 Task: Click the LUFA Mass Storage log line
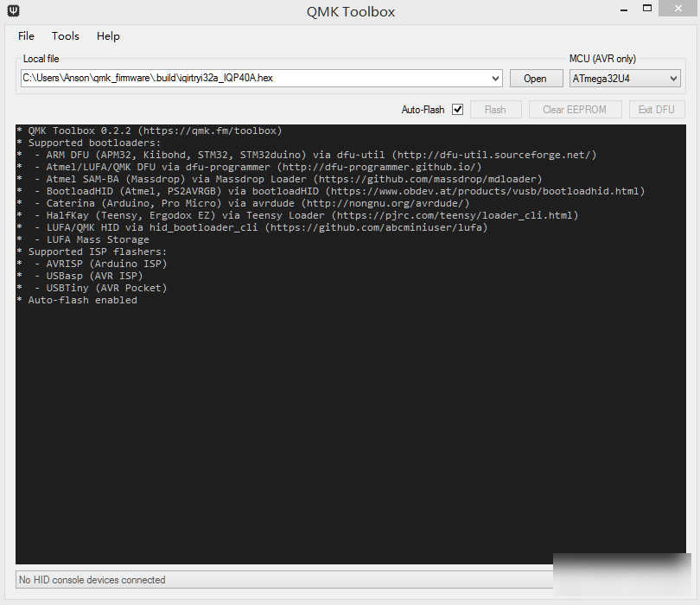83,239
